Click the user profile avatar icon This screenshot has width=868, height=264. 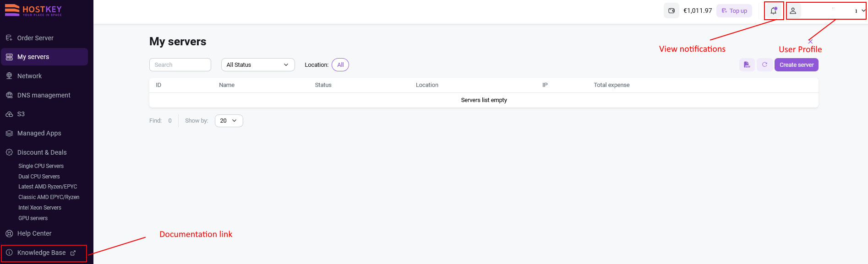793,11
